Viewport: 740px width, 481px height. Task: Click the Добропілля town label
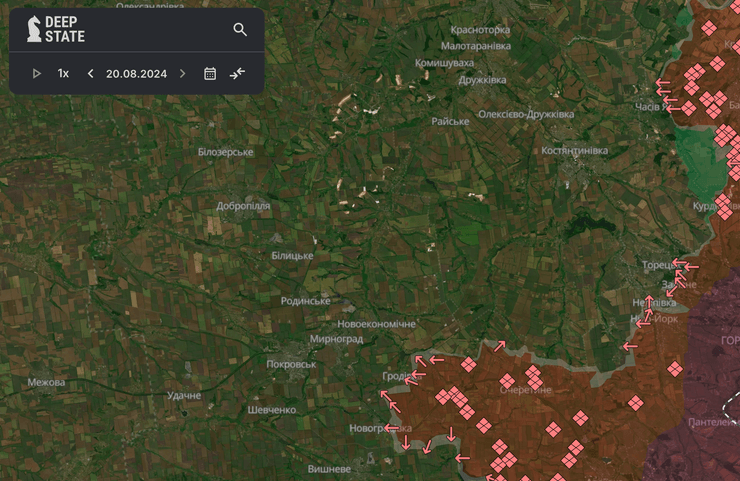tap(243, 206)
